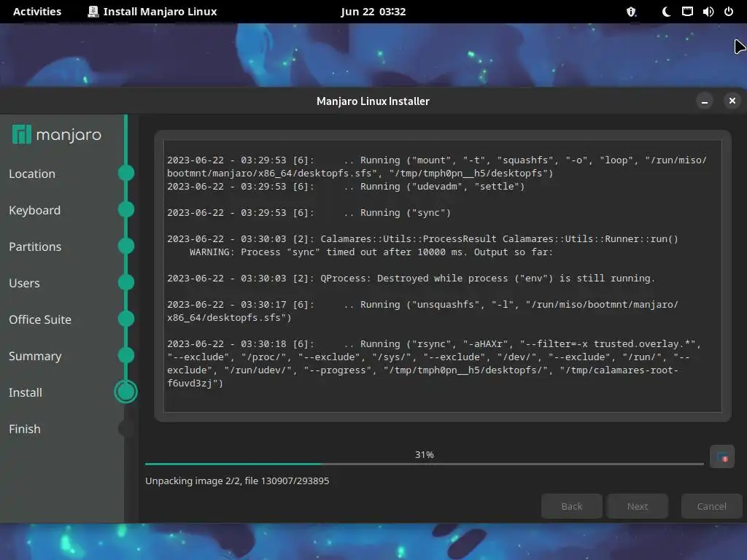Select the Summary step
Viewport: 747px width, 560px height.
(35, 356)
